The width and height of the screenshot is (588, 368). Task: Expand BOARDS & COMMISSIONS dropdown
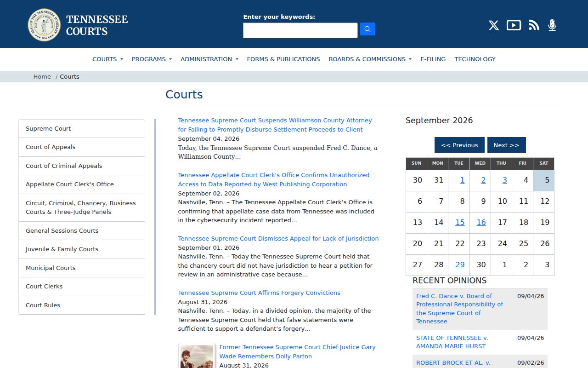[x=370, y=59]
